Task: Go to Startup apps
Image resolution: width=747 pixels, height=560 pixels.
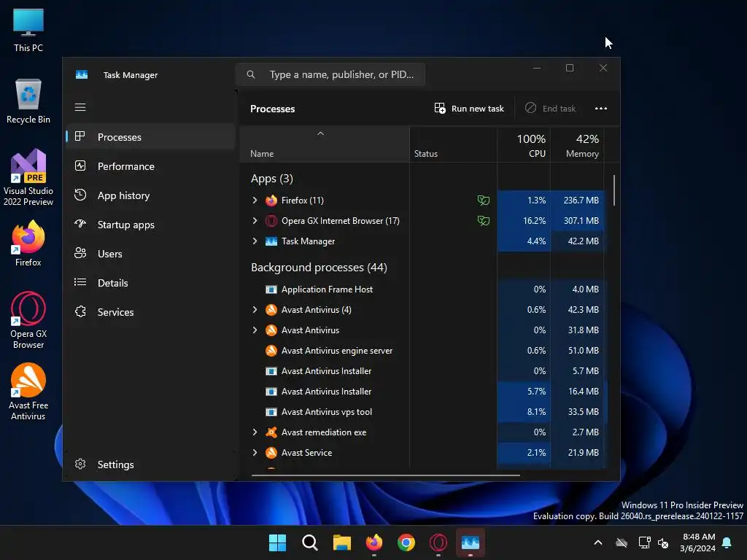Action: (150, 225)
